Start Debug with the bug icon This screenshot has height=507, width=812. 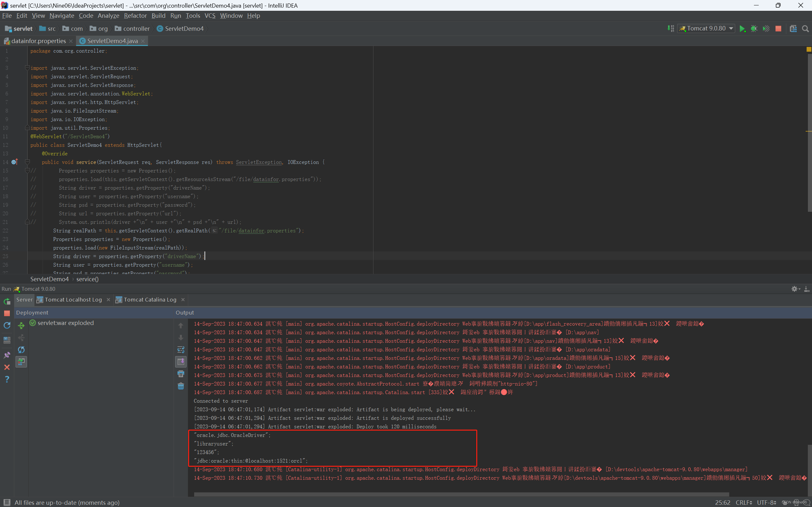754,29
